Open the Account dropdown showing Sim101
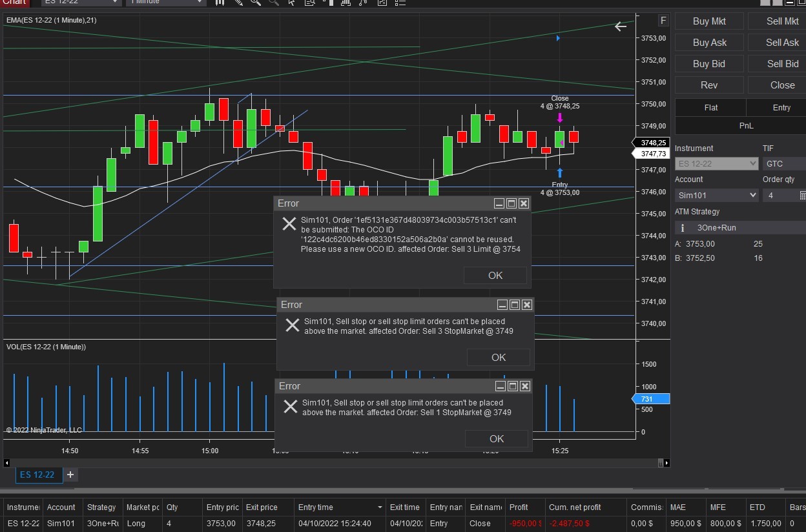Viewport: 806px width, 532px height. 717,195
